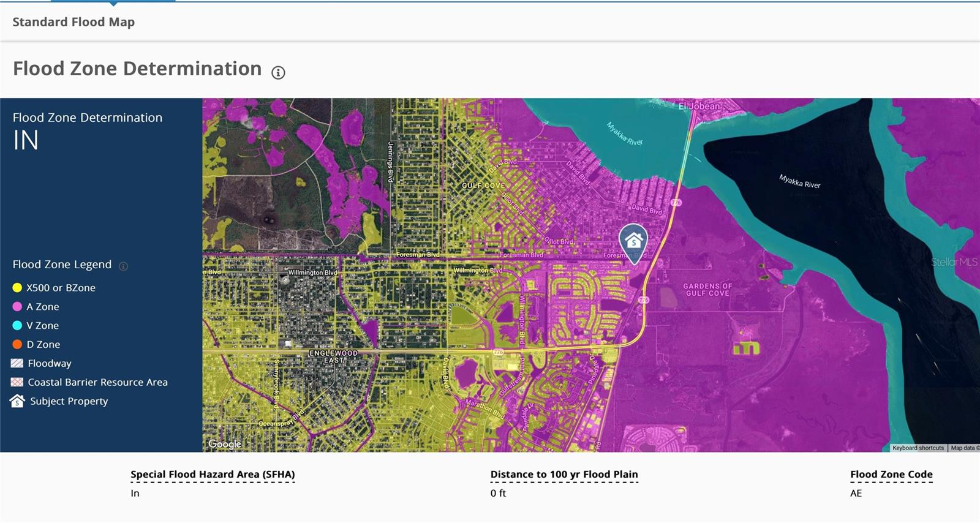This screenshot has width=980, height=523.
Task: Click the info icon next to Flood Zone Legend
Action: tap(123, 266)
